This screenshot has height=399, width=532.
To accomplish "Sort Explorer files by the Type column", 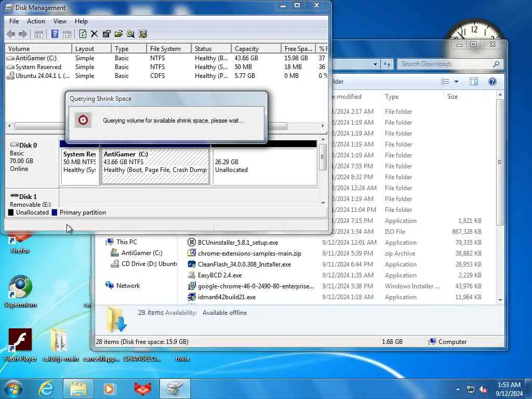I will [412, 97].
